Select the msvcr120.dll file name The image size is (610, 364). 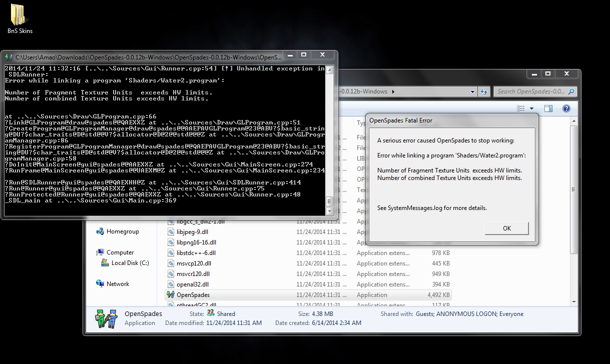[x=194, y=274]
